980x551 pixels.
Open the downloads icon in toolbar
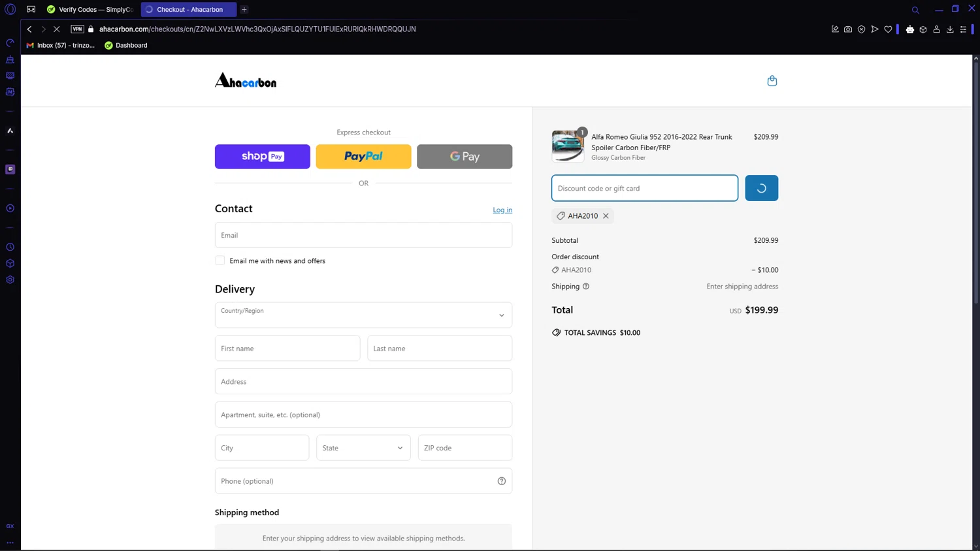pyautogui.click(x=950, y=29)
